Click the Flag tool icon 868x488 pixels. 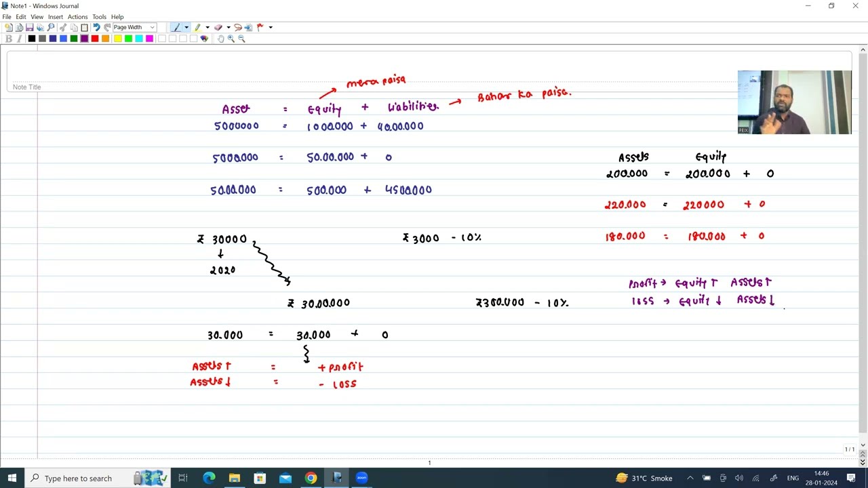[260, 27]
